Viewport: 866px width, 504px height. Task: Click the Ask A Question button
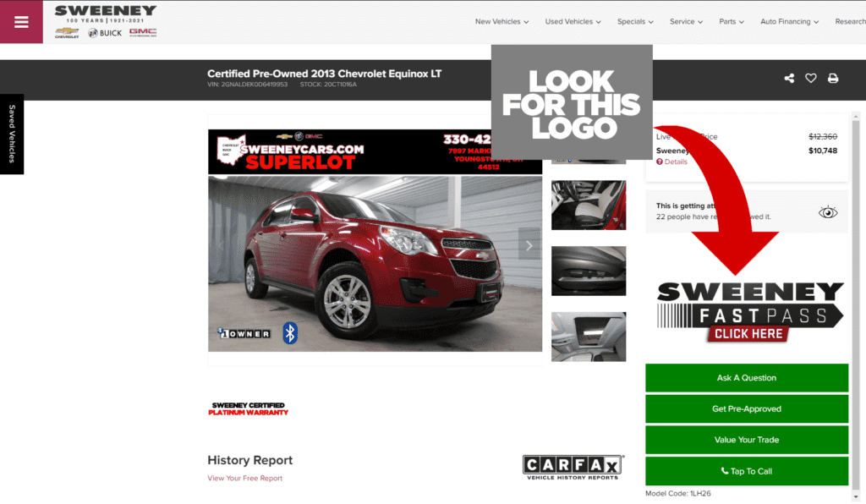[747, 378]
